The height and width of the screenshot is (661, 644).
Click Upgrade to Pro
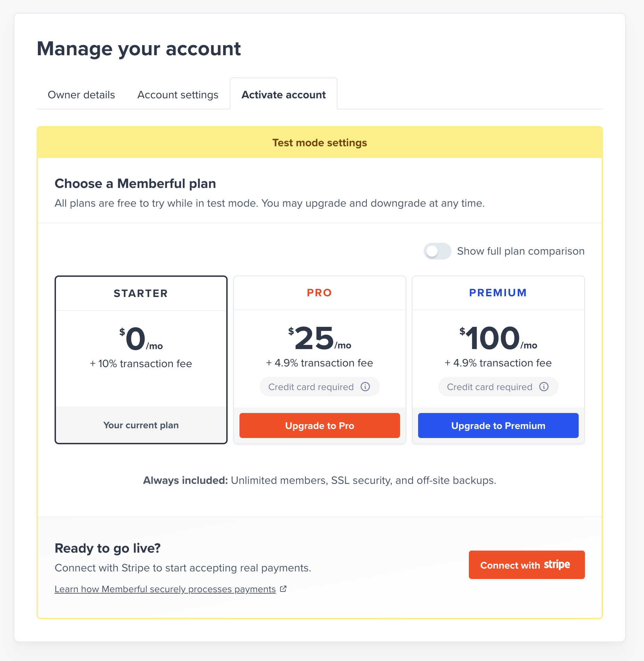(319, 425)
